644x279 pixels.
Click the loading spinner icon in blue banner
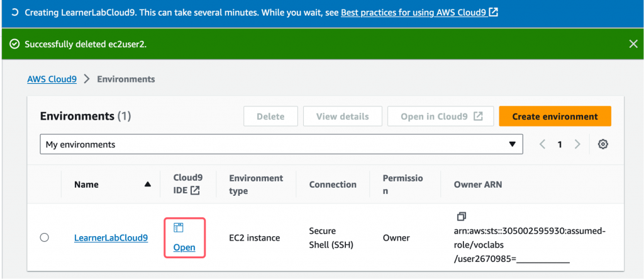[14, 13]
